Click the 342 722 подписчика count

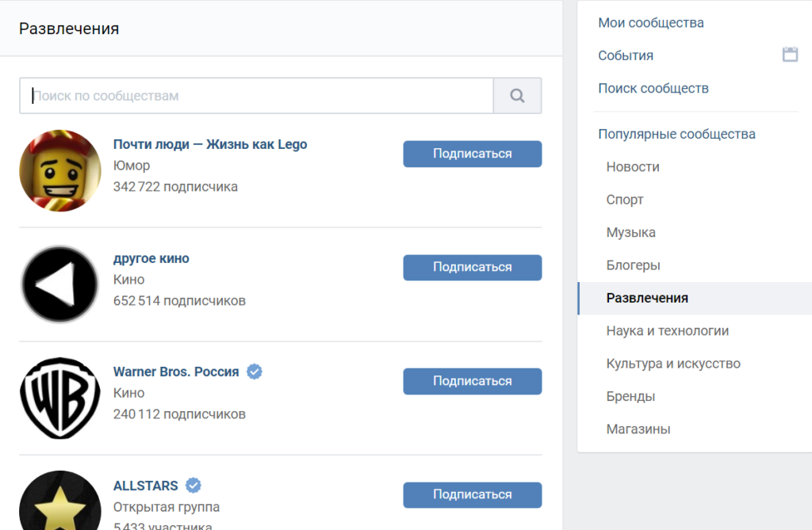[175, 187]
